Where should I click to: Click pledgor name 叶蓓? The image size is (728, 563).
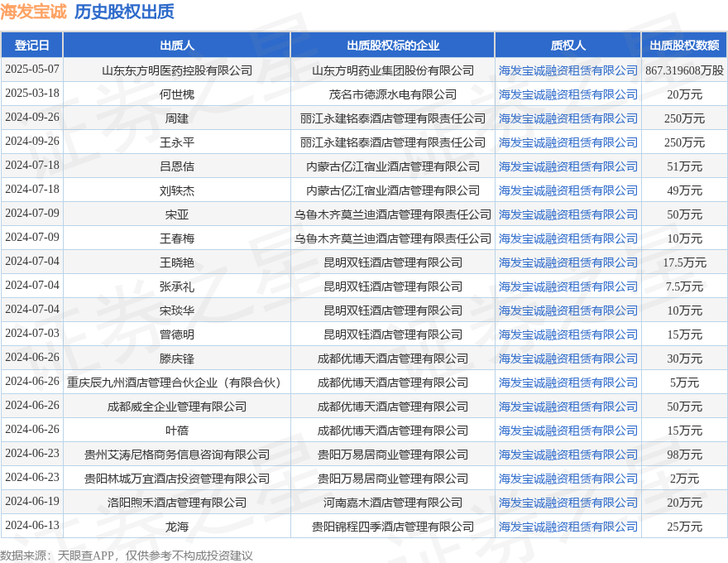(177, 431)
